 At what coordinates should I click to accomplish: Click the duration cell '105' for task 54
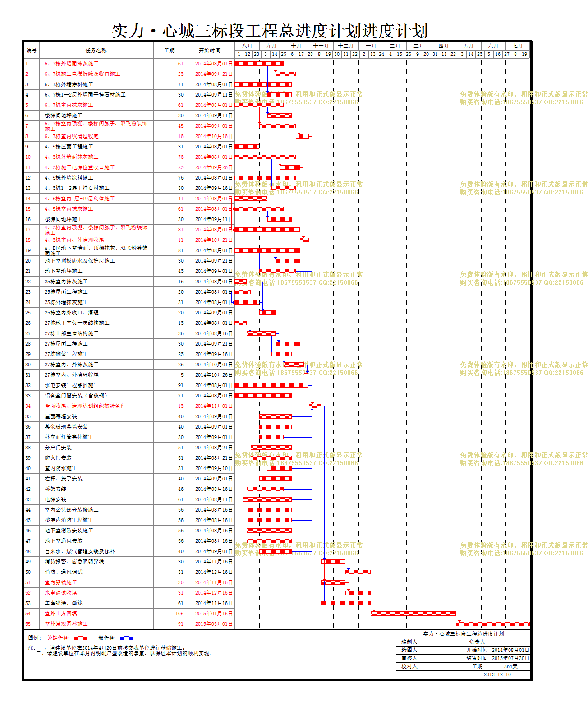point(179,614)
